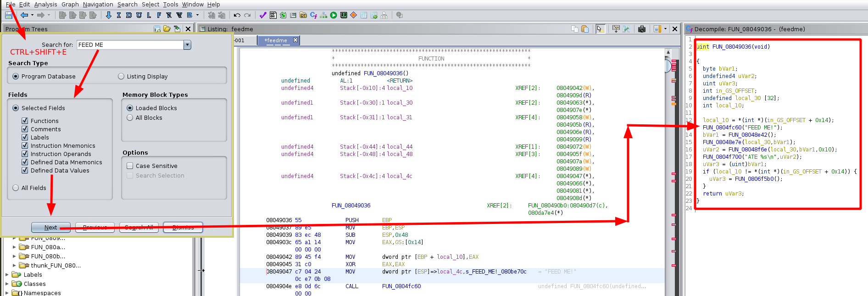
Task: Open the Tools menu
Action: (171, 4)
